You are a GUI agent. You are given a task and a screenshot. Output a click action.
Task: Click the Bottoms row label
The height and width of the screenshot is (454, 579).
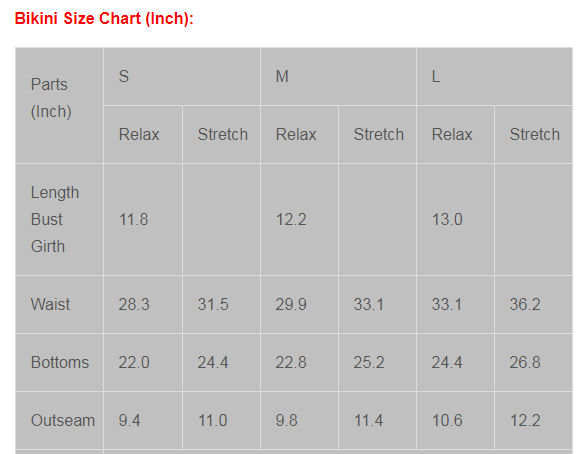click(x=59, y=362)
